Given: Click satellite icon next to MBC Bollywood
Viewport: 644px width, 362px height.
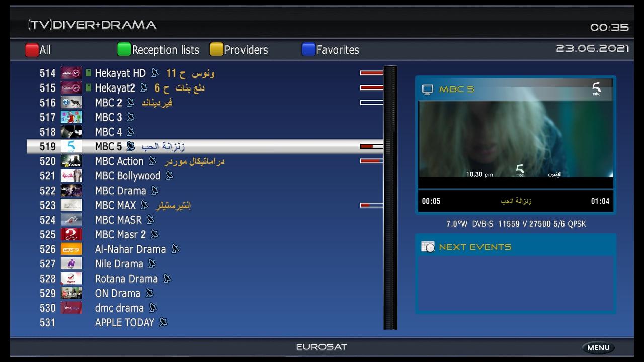Looking at the screenshot, I should tap(170, 176).
